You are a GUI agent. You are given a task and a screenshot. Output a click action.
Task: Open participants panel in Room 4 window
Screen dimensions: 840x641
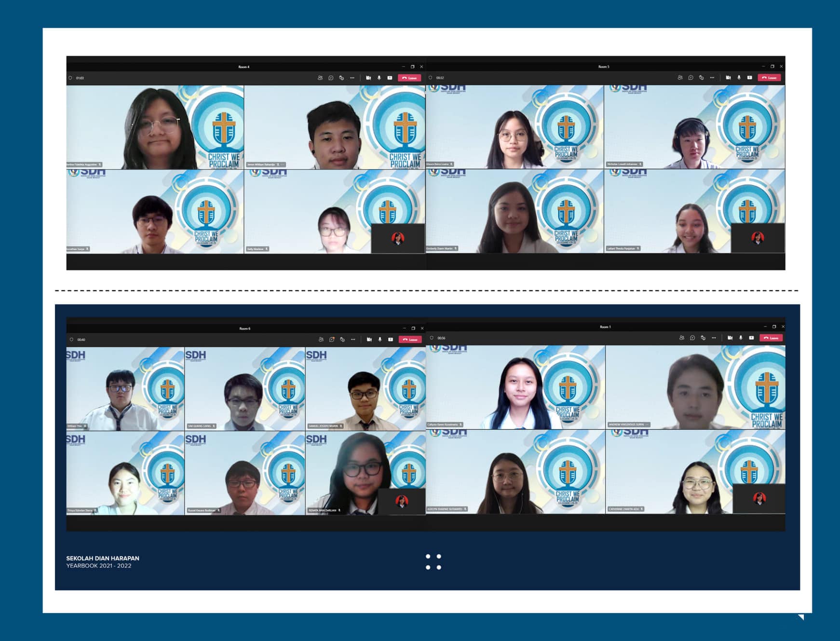pyautogui.click(x=320, y=78)
